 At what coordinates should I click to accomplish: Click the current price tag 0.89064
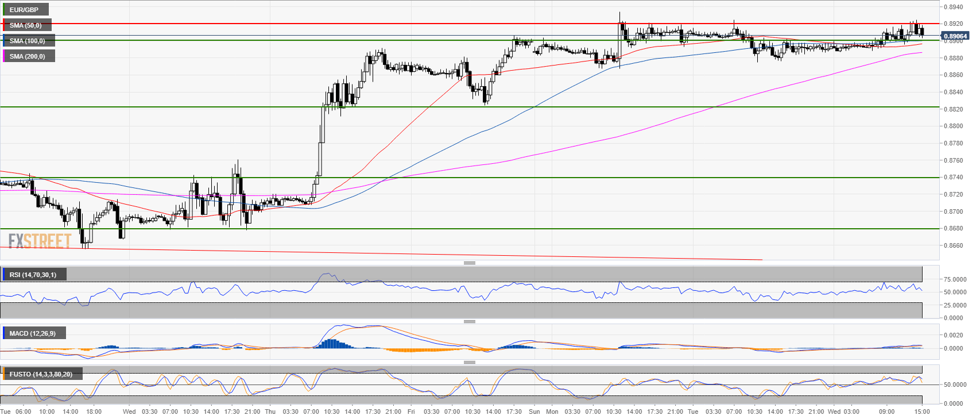point(955,36)
